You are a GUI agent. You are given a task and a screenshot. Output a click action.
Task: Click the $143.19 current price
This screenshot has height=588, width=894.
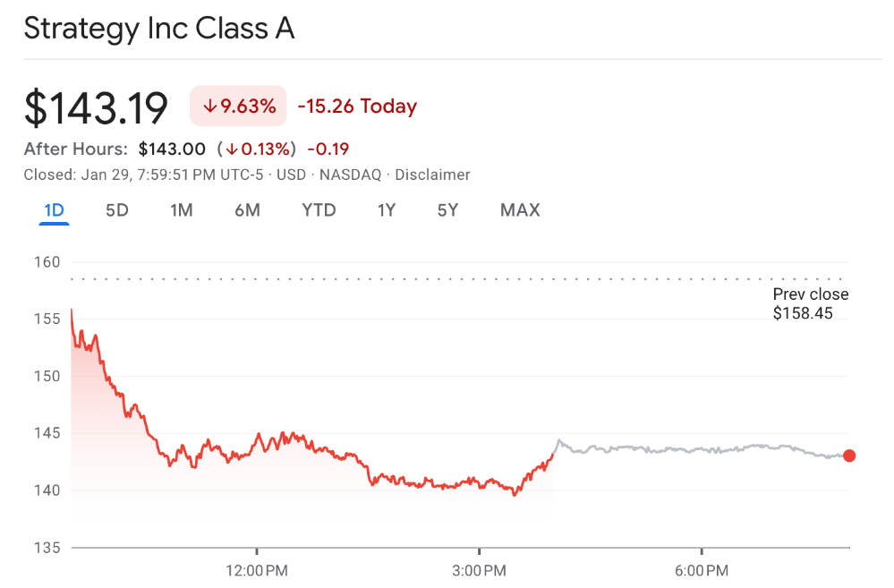tap(97, 108)
